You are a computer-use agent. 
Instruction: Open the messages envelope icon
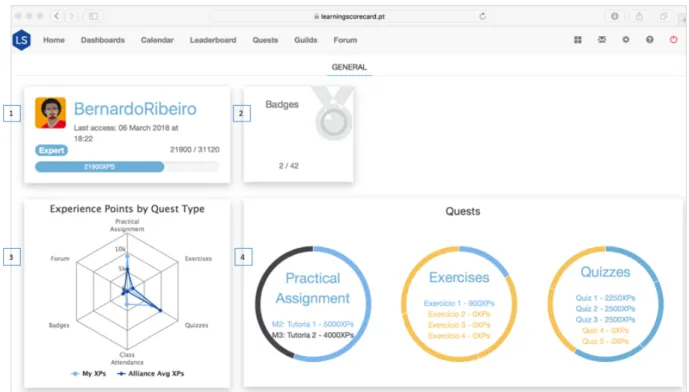602,40
